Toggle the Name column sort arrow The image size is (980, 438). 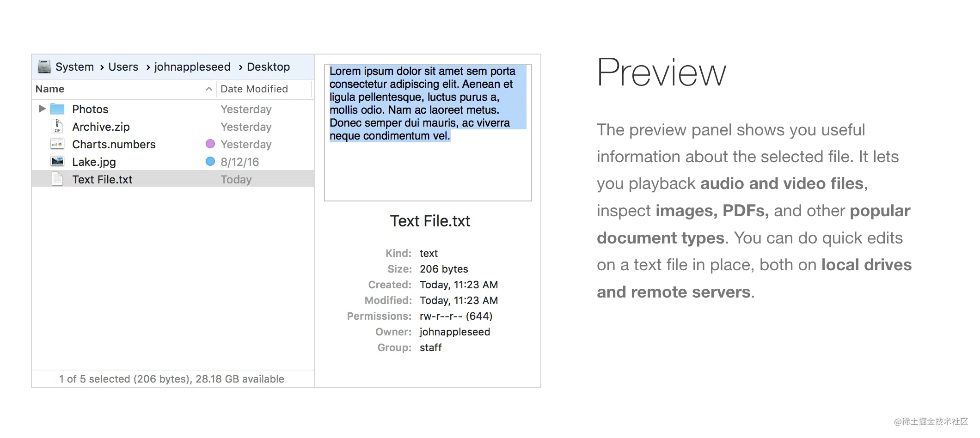coord(209,89)
